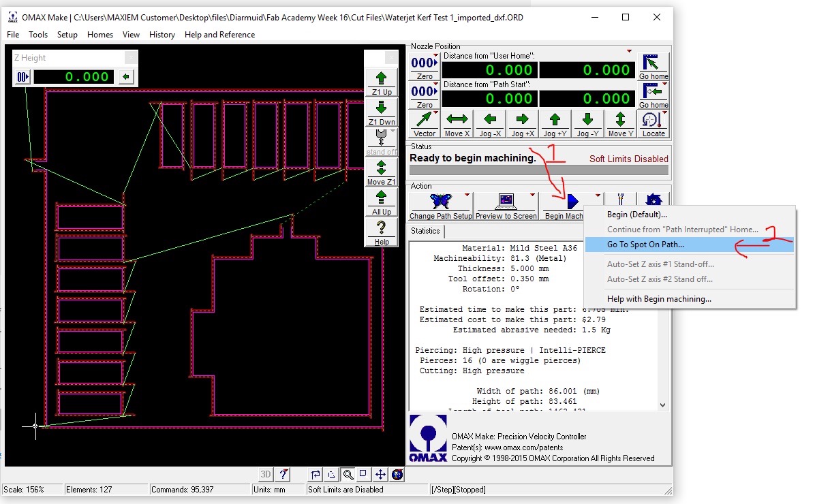
Task: Open the History menu
Action: pyautogui.click(x=162, y=34)
